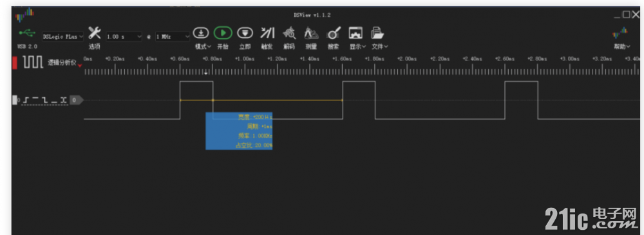This screenshot has width=644, height=235.
Task: Select either-edge trigger for channel 0
Action: point(63,100)
